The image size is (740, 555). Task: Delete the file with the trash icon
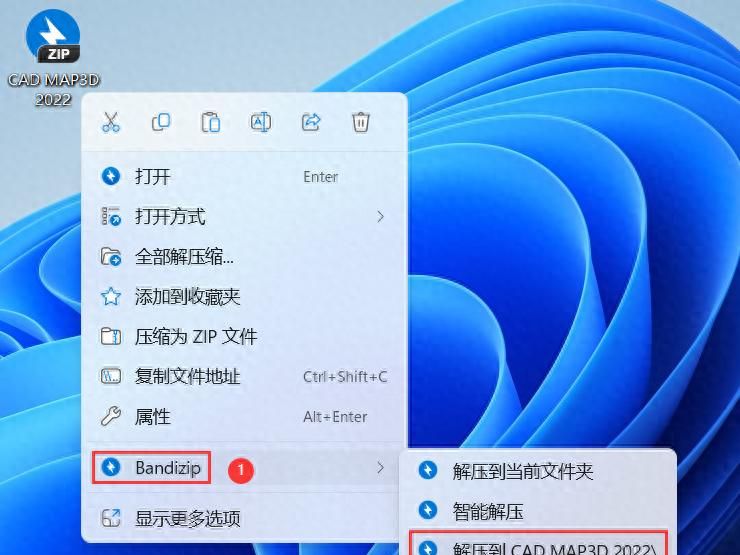coord(361,122)
